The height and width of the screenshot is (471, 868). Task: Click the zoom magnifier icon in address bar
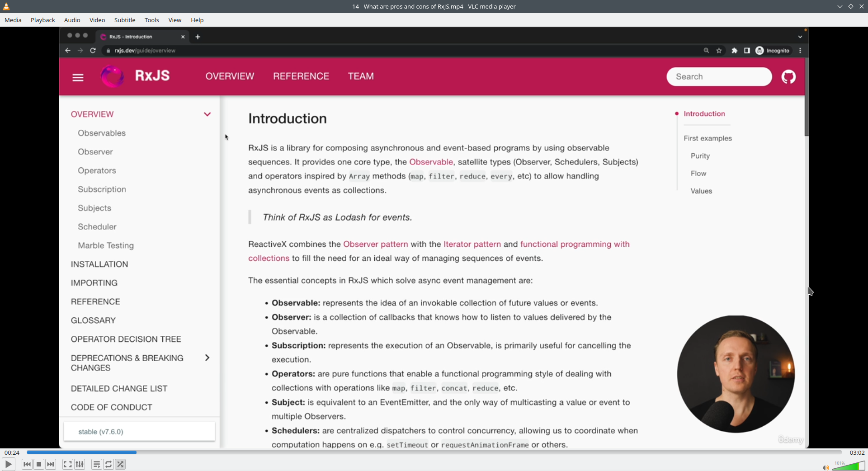pos(706,51)
